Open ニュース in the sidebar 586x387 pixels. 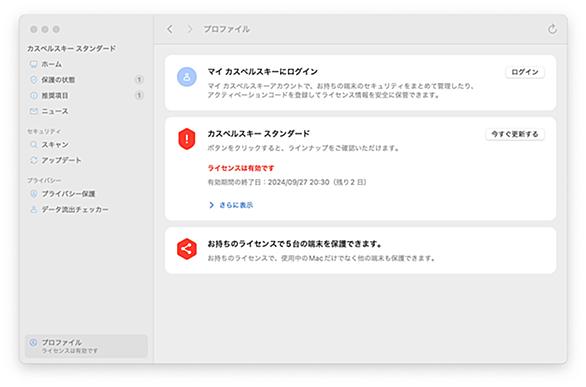click(x=86, y=111)
